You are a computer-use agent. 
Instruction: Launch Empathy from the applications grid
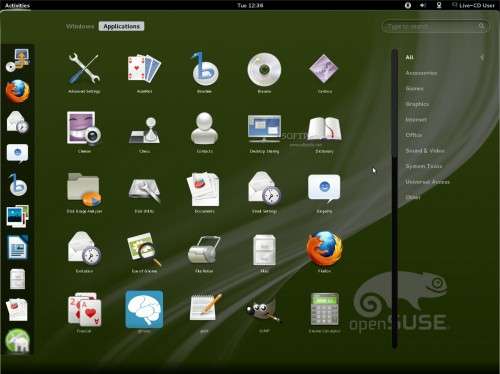(x=324, y=188)
